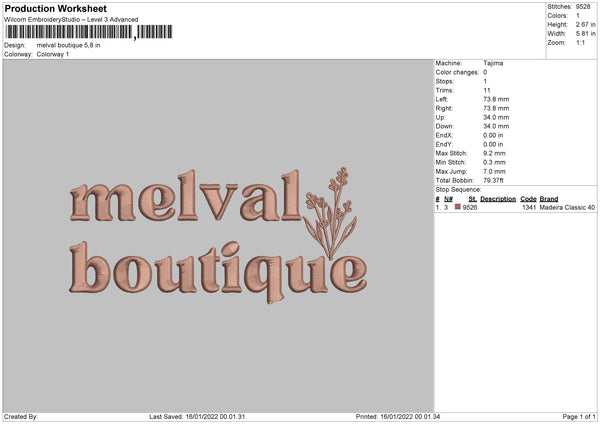Click the 'N#' column header
600x424 pixels.
[448, 199]
